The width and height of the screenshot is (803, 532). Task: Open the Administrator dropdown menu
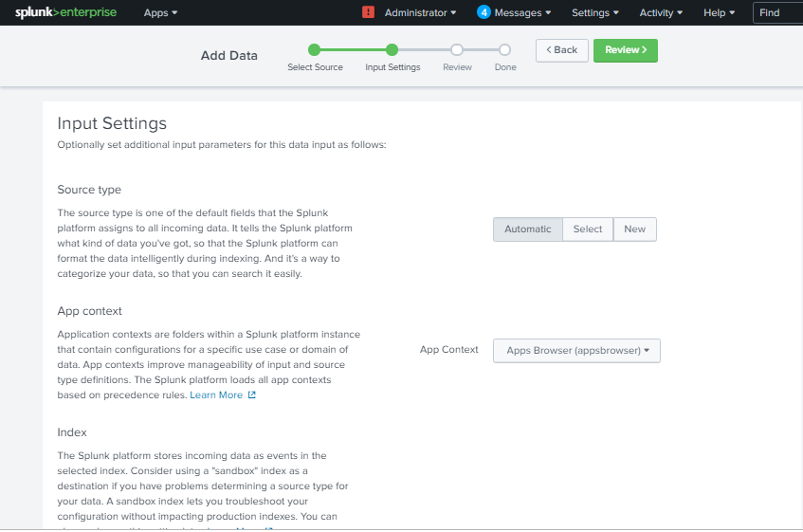(420, 12)
